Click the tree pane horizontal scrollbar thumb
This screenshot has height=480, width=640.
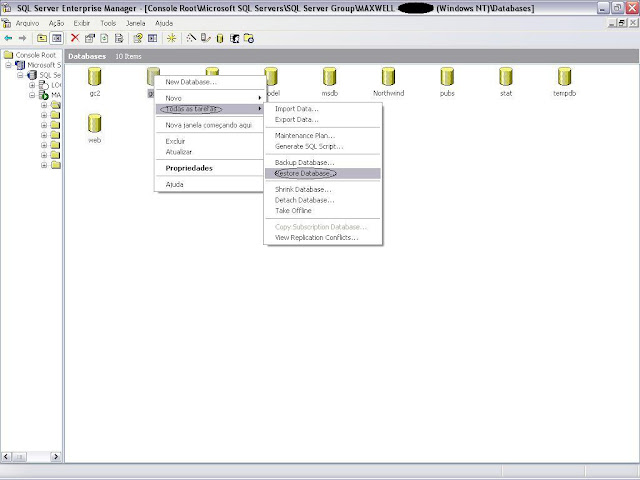(x=19, y=457)
